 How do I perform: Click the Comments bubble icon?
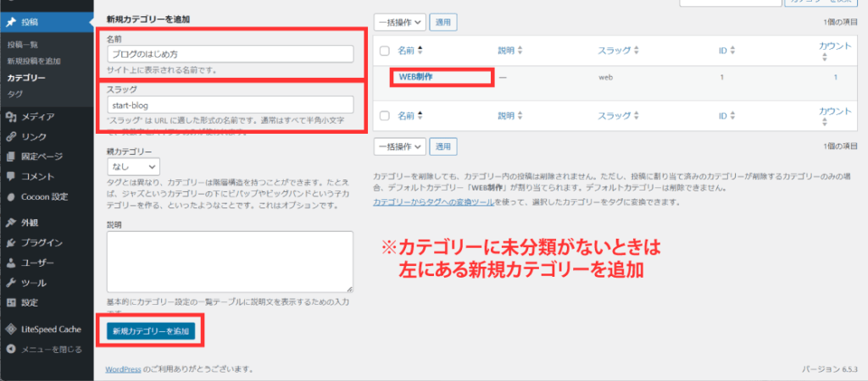point(11,177)
